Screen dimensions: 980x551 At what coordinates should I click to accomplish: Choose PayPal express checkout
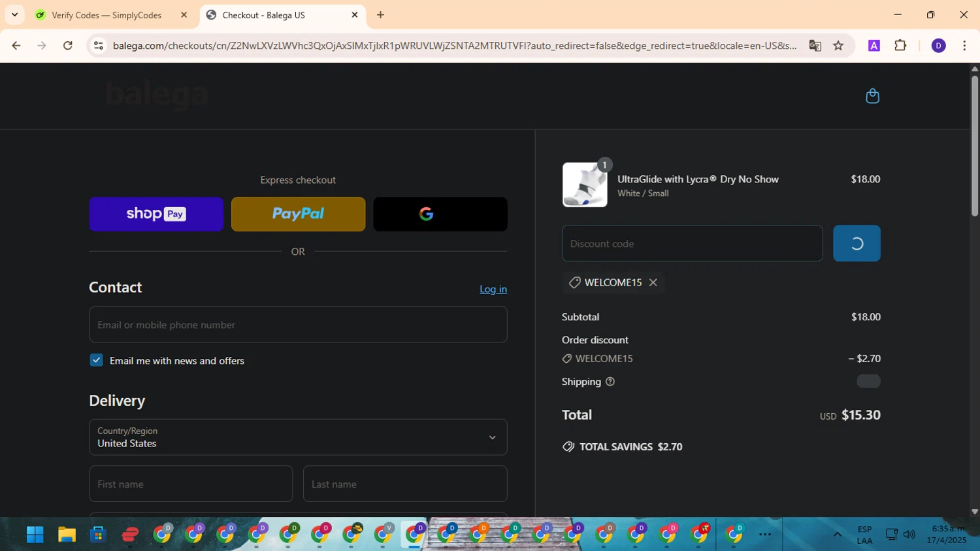coord(298,214)
